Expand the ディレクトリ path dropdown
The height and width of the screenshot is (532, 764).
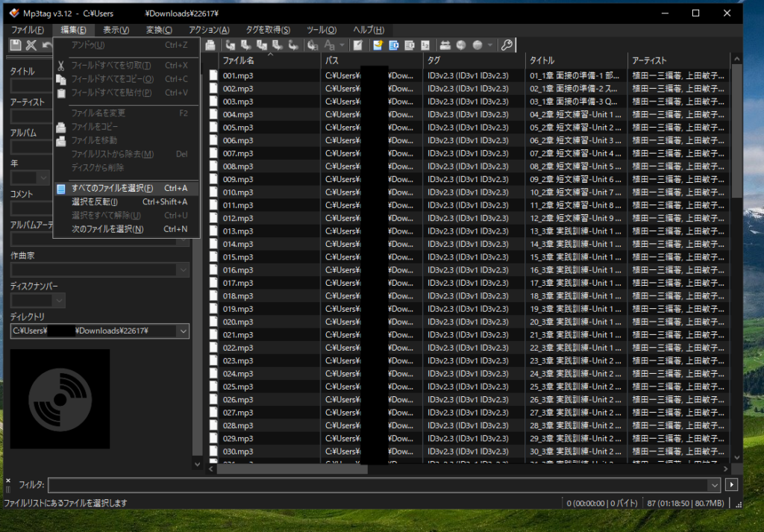[183, 331]
